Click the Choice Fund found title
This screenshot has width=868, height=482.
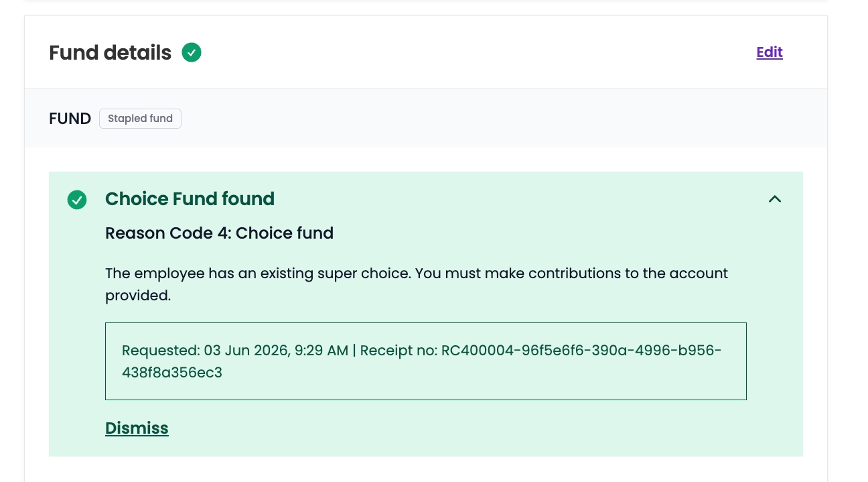(x=190, y=199)
